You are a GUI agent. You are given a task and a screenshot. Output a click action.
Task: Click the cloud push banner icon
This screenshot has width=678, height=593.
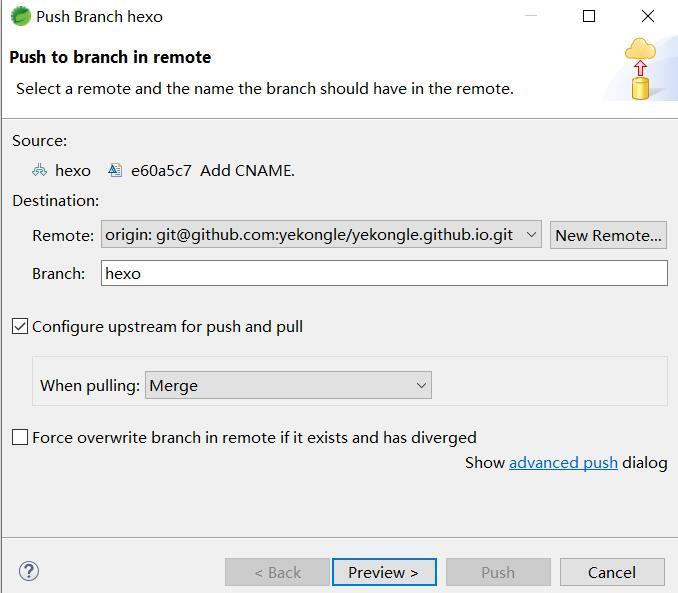click(640, 68)
